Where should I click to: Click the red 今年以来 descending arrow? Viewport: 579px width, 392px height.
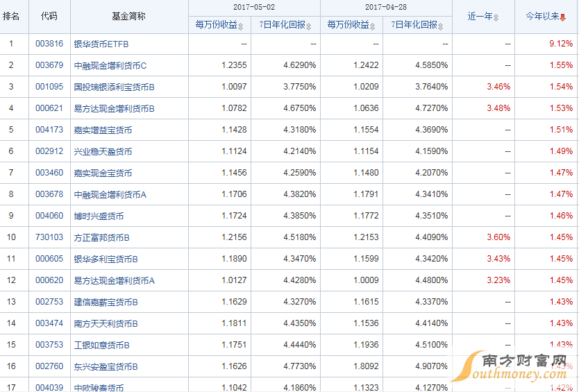[x=563, y=17]
